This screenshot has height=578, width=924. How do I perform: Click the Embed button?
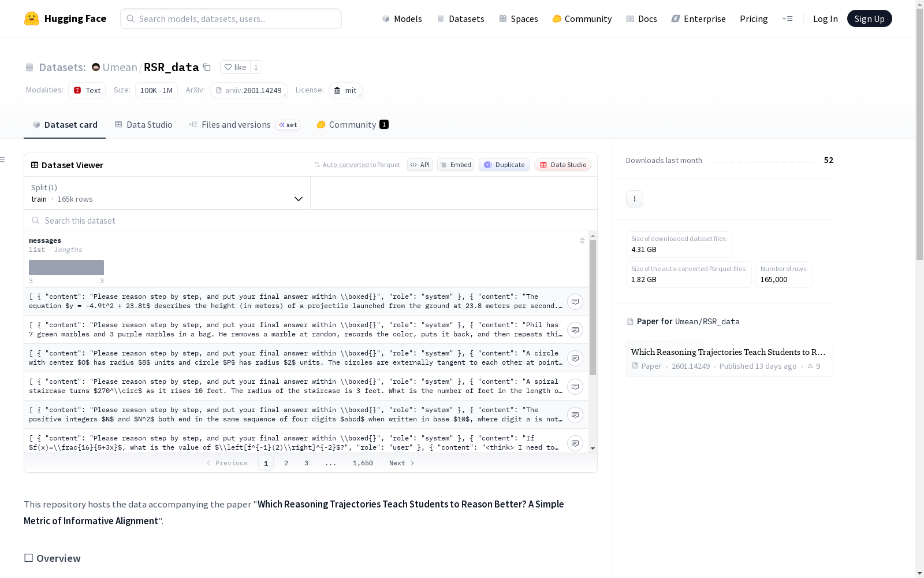point(456,165)
